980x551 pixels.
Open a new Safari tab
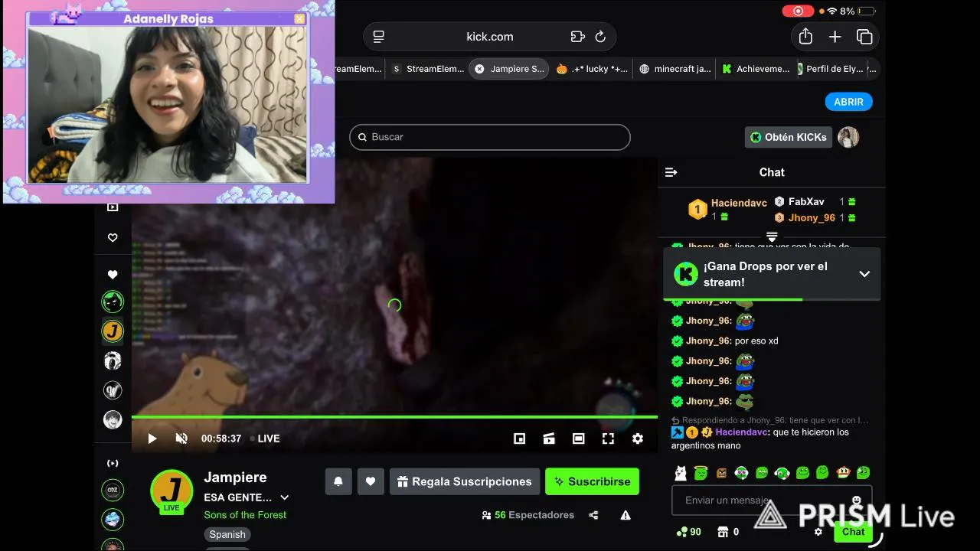point(835,37)
